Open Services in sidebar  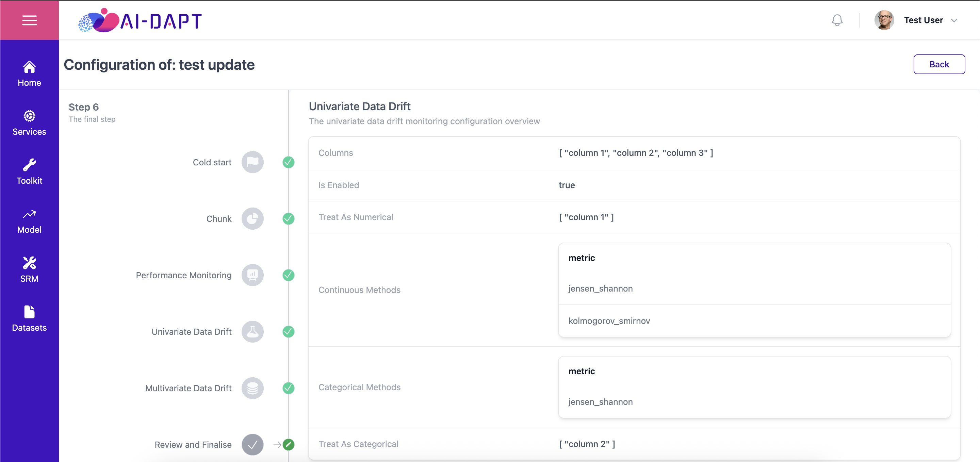(29, 123)
